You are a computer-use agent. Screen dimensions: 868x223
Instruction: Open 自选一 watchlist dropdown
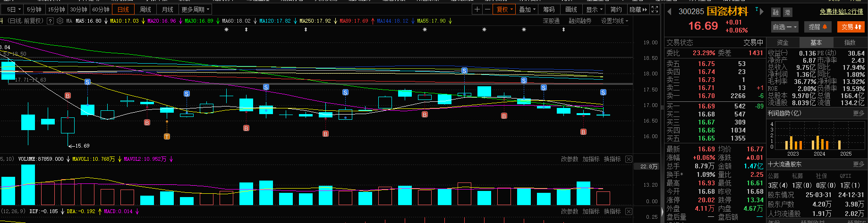point(784,27)
